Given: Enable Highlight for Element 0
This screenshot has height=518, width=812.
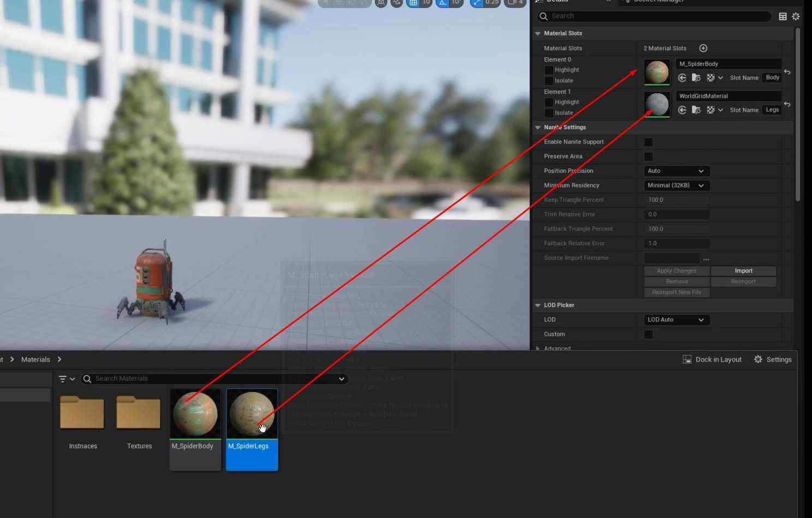Looking at the screenshot, I should [549, 70].
